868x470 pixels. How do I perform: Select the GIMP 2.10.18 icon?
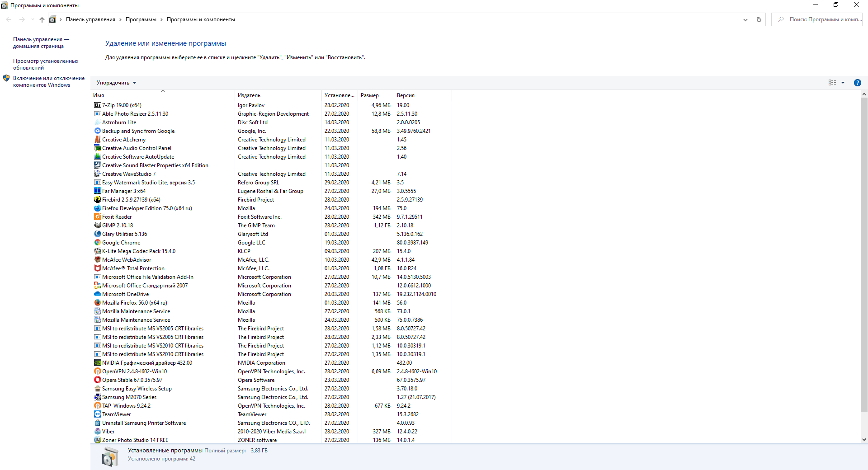[97, 226]
